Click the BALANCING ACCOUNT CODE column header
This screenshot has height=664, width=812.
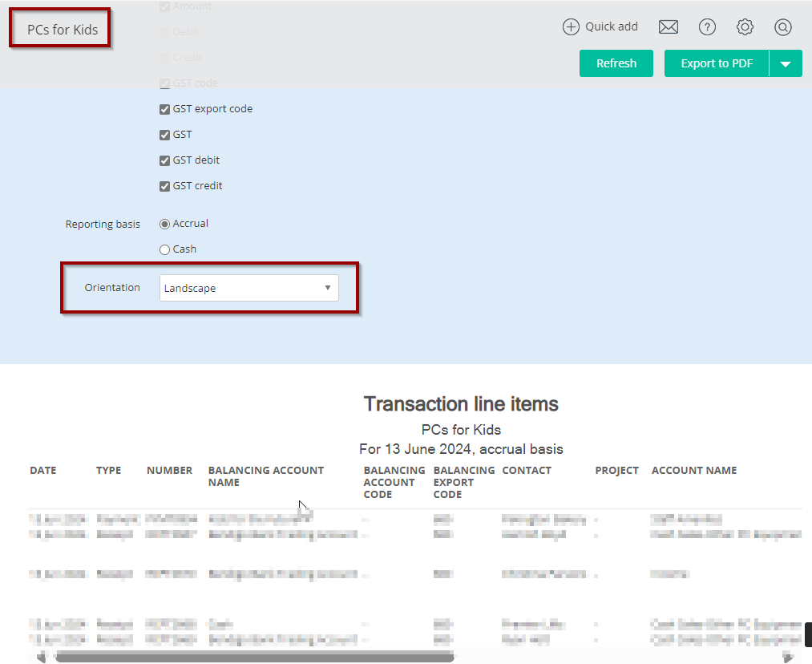[394, 482]
